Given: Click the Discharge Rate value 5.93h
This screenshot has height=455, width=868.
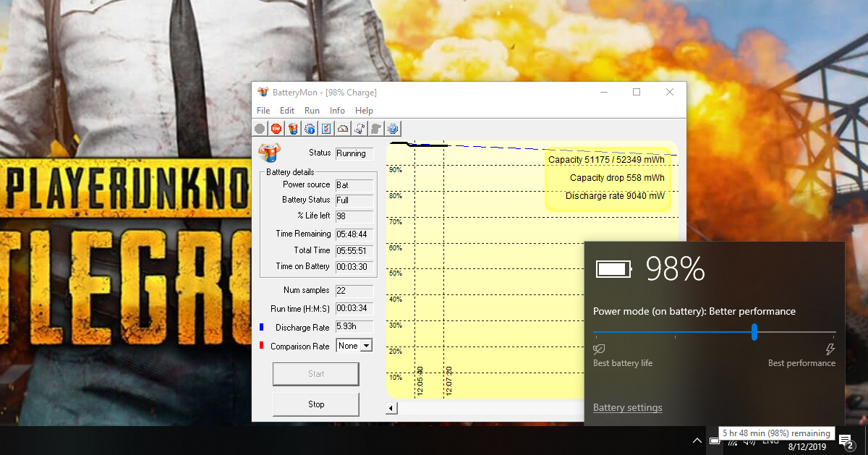Looking at the screenshot, I should [x=354, y=327].
